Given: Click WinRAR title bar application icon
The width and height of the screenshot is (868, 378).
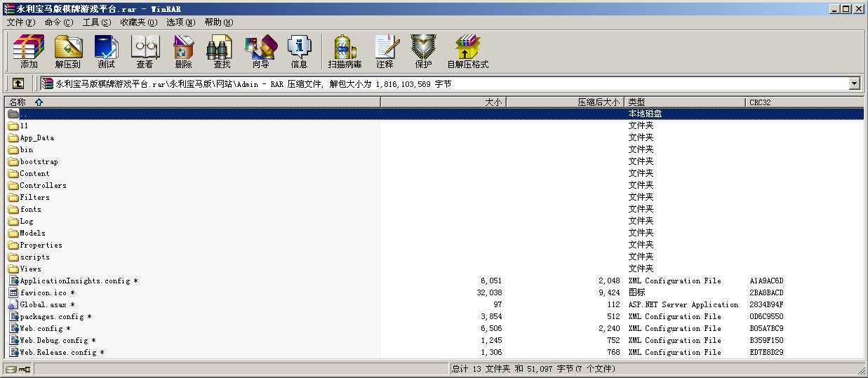Looking at the screenshot, I should pyautogui.click(x=8, y=8).
